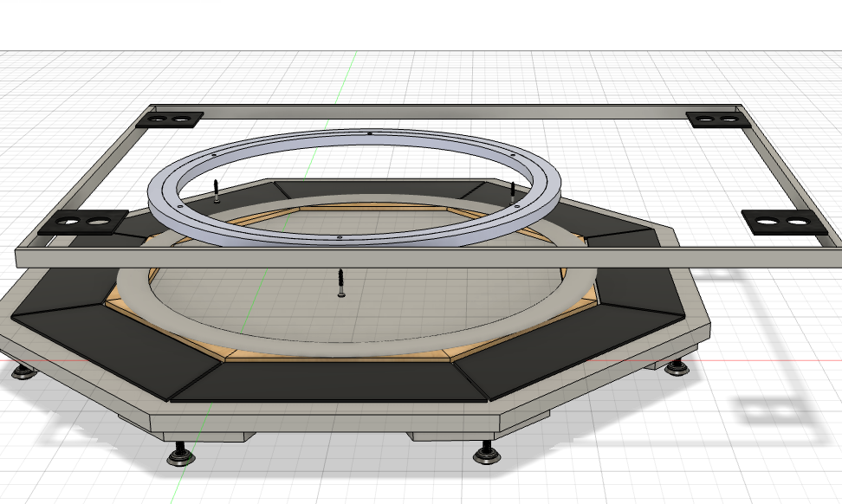Viewport: 842px width, 504px height.
Task: Select the near-right black mounting plate
Action: tap(783, 222)
